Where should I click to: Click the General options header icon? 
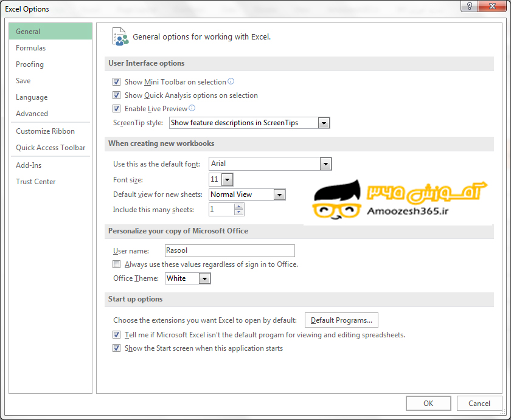[x=120, y=36]
